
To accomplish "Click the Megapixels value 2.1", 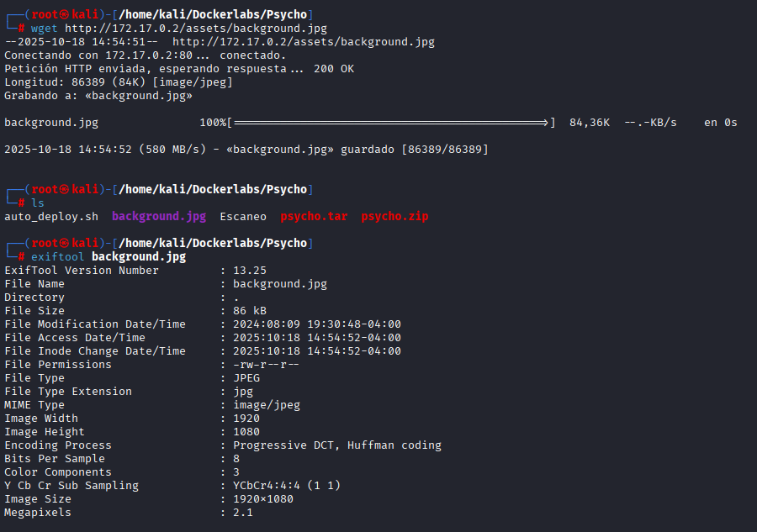I will click(243, 512).
